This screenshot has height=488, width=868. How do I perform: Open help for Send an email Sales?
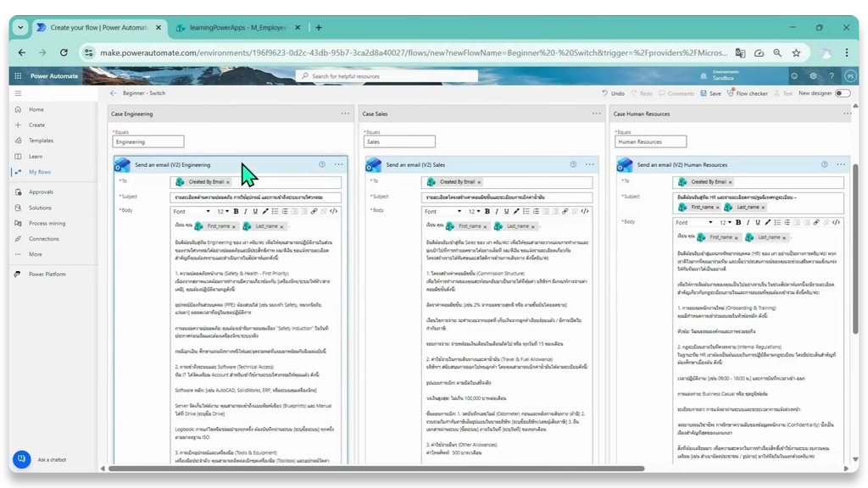573,164
